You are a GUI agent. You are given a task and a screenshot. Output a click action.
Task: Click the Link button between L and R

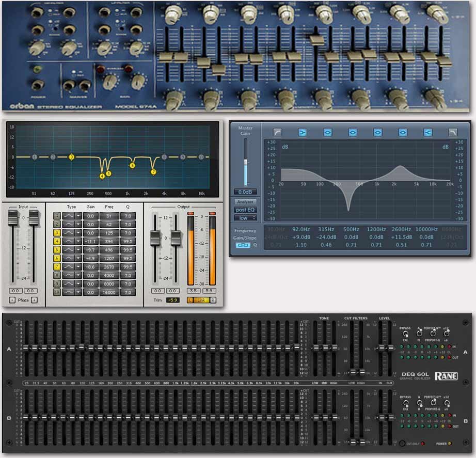[201, 300]
